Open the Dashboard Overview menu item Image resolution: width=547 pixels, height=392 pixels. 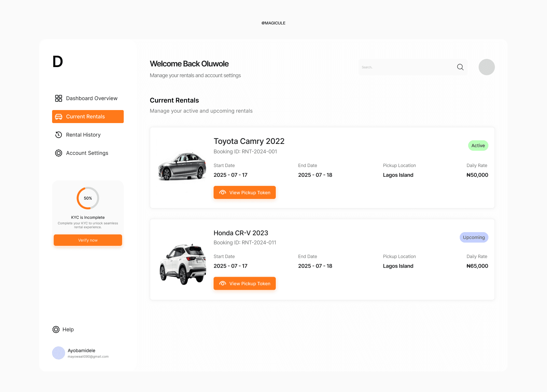click(88, 98)
